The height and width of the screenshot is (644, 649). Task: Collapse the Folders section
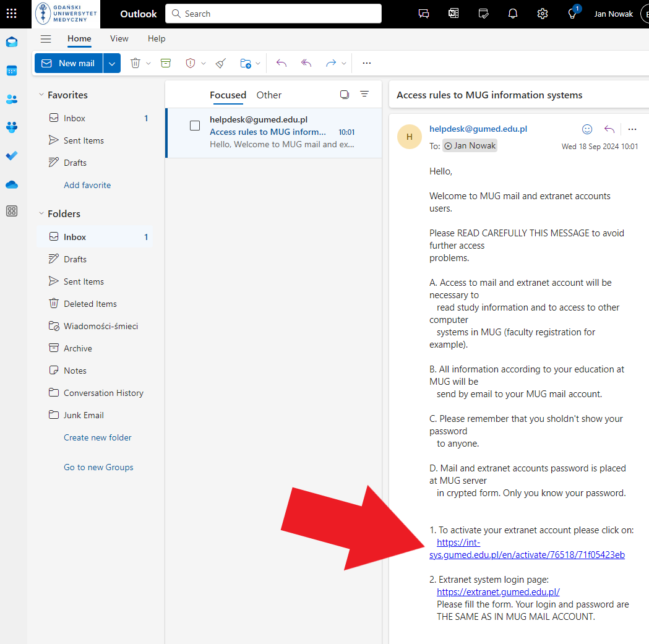(41, 213)
